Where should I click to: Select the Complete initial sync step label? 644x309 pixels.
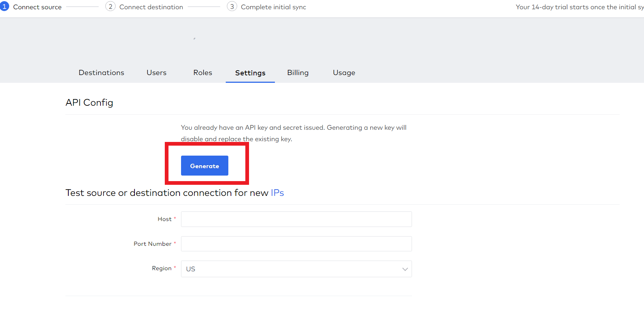[x=273, y=7]
